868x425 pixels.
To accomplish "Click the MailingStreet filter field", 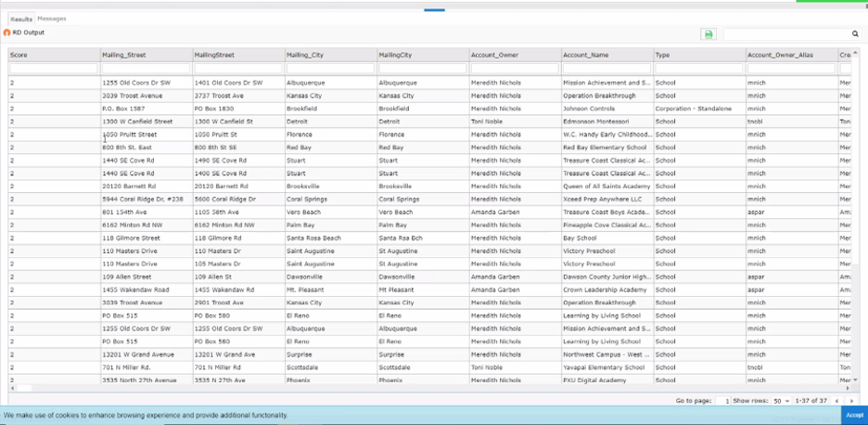I will pos(238,69).
